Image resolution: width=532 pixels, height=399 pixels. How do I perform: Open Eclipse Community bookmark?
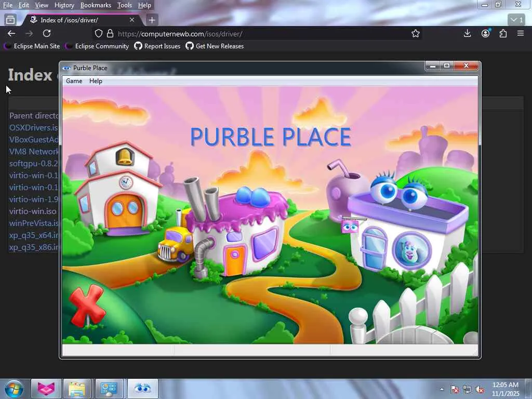pyautogui.click(x=97, y=46)
